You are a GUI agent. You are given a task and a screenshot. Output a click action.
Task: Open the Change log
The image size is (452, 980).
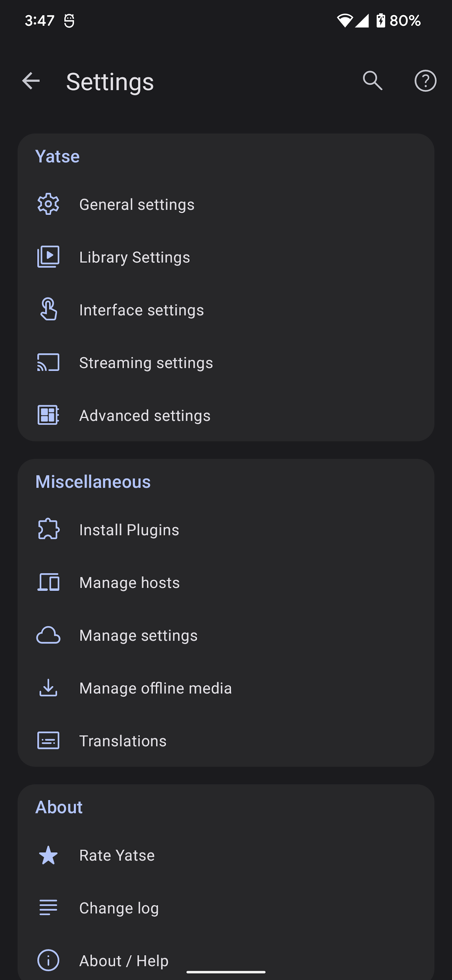coord(118,908)
